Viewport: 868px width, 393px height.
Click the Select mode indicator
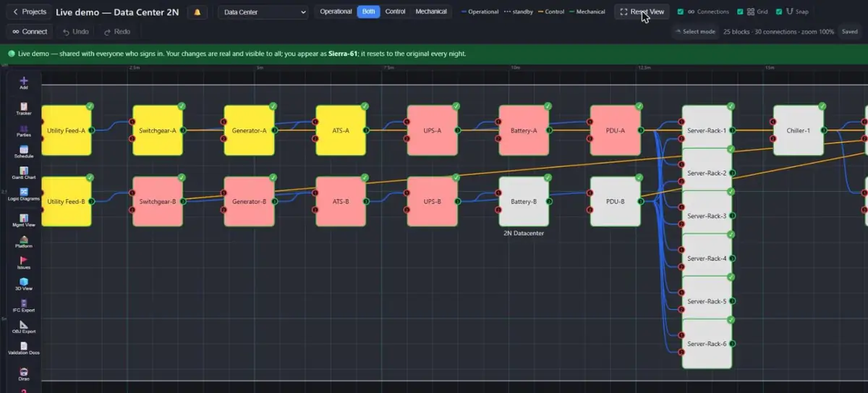coord(694,32)
